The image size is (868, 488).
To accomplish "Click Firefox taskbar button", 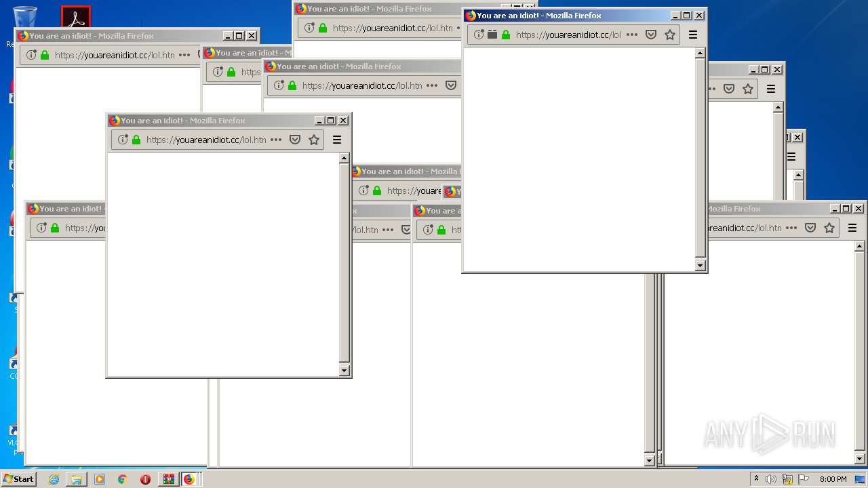I will 189,479.
